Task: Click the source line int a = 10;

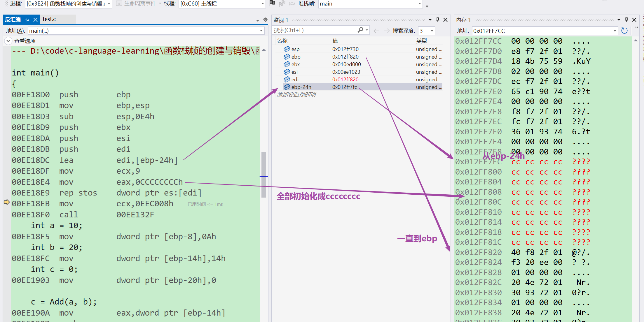Action: click(x=57, y=225)
